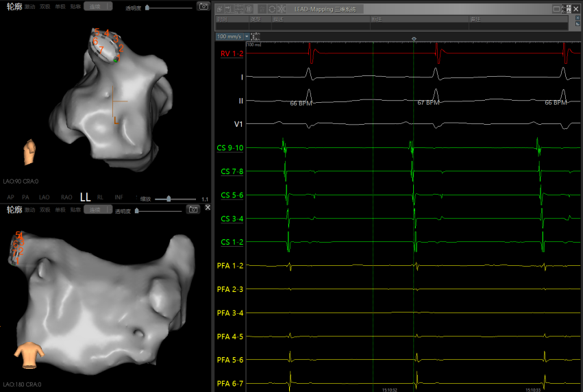Image resolution: width=583 pixels, height=392 pixels.
Task: Select the LAO view preset
Action: click(x=45, y=197)
